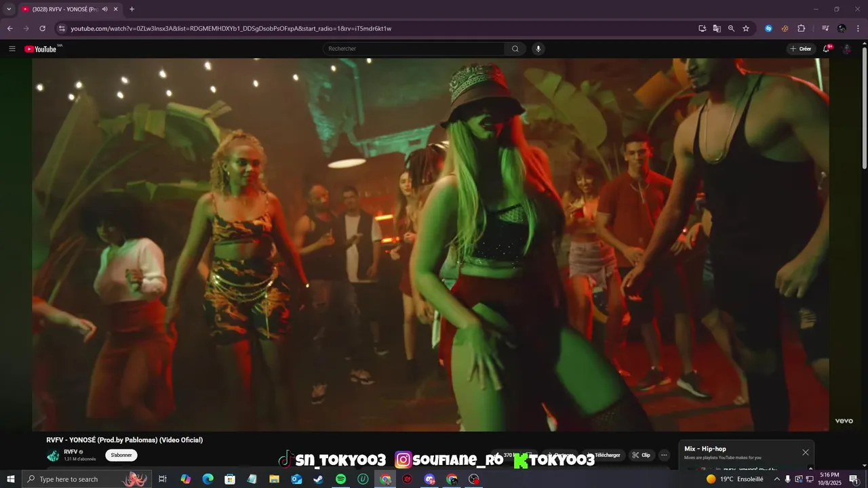Viewport: 868px width, 488px height.
Task: Open Task View on the taskbar
Action: point(163,479)
